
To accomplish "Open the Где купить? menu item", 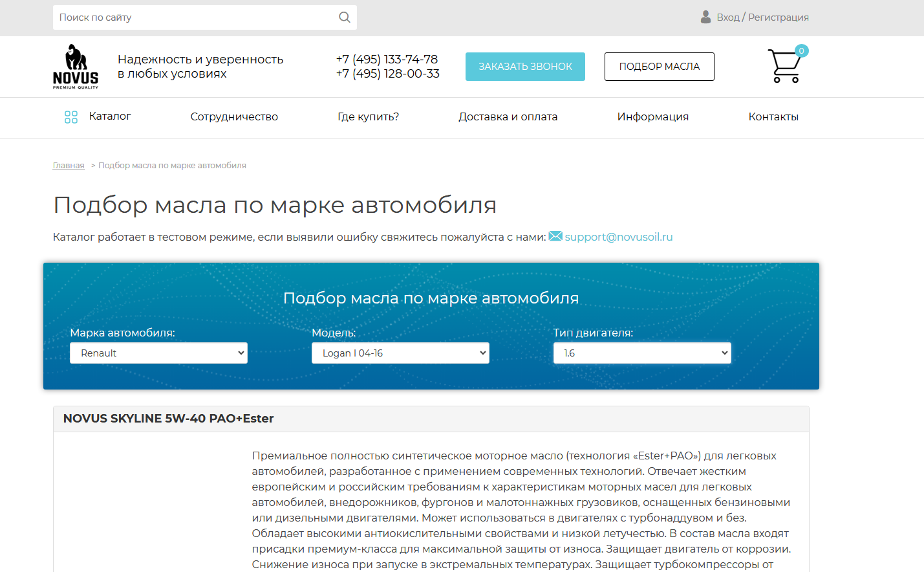I will [368, 117].
